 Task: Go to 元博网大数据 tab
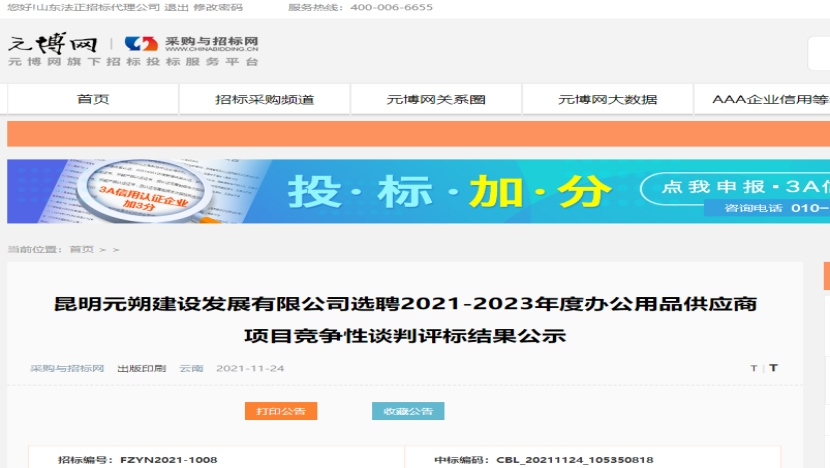click(x=607, y=99)
